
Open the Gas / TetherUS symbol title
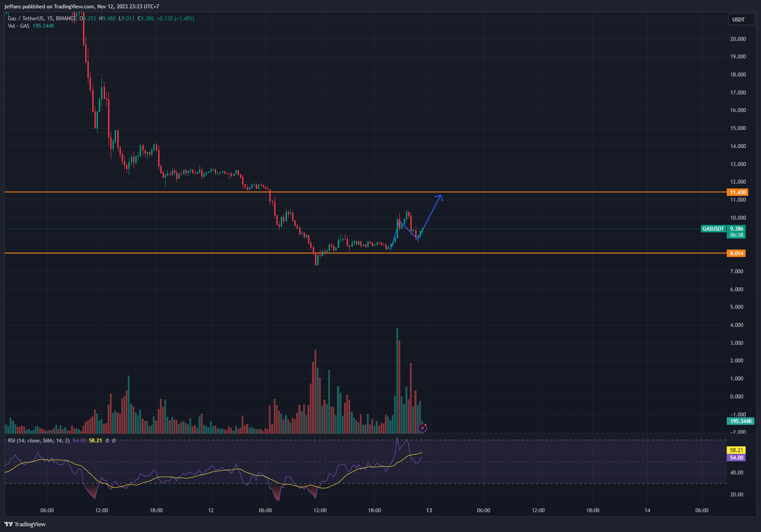(42, 18)
